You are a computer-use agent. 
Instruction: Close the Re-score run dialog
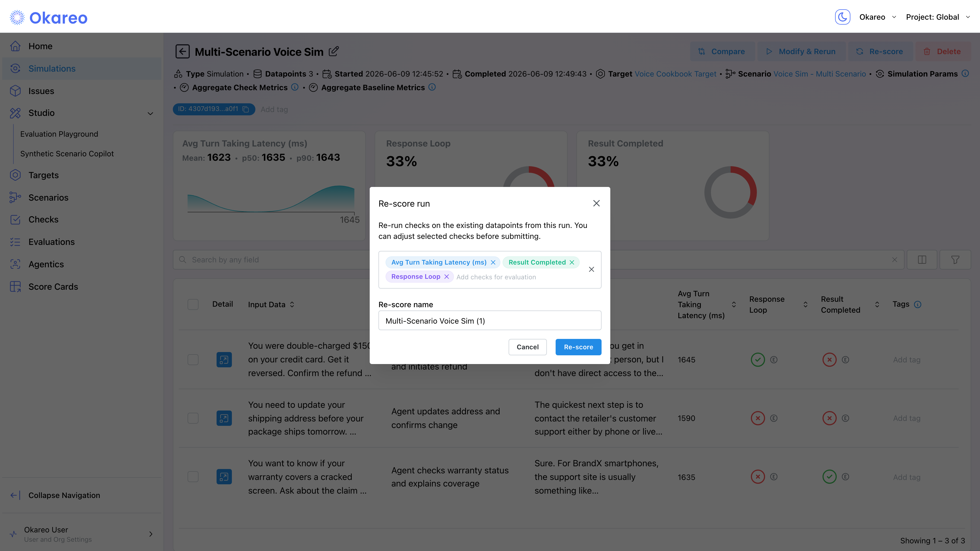click(x=596, y=203)
